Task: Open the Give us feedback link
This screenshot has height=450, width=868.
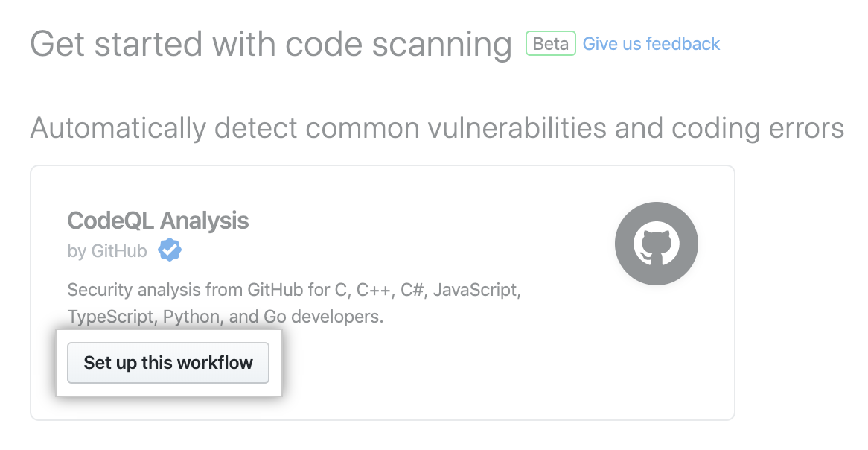Action: click(x=651, y=44)
